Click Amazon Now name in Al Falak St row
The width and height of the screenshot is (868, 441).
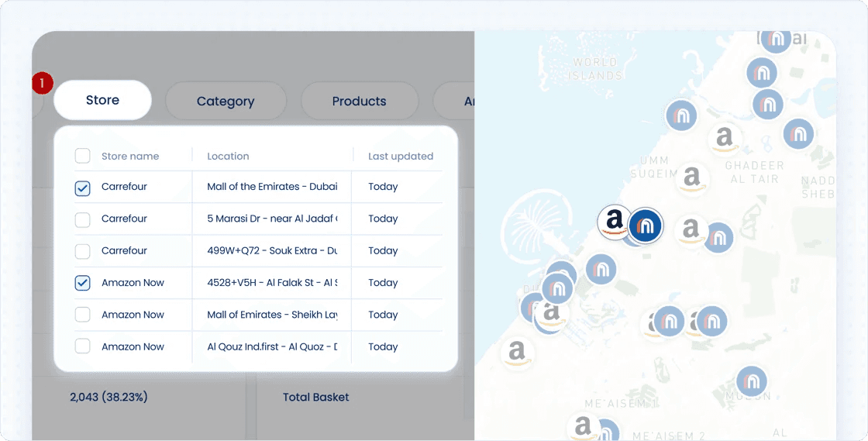tap(133, 283)
